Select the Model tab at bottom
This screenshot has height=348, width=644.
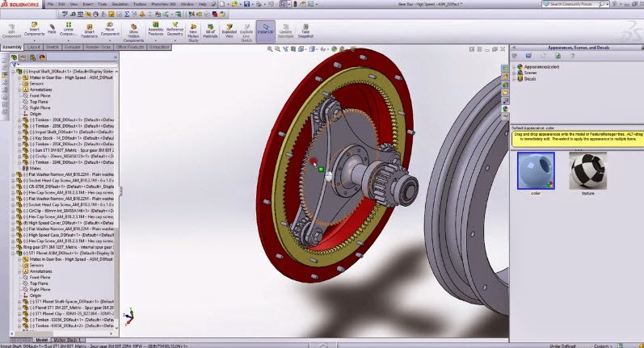[x=41, y=340]
